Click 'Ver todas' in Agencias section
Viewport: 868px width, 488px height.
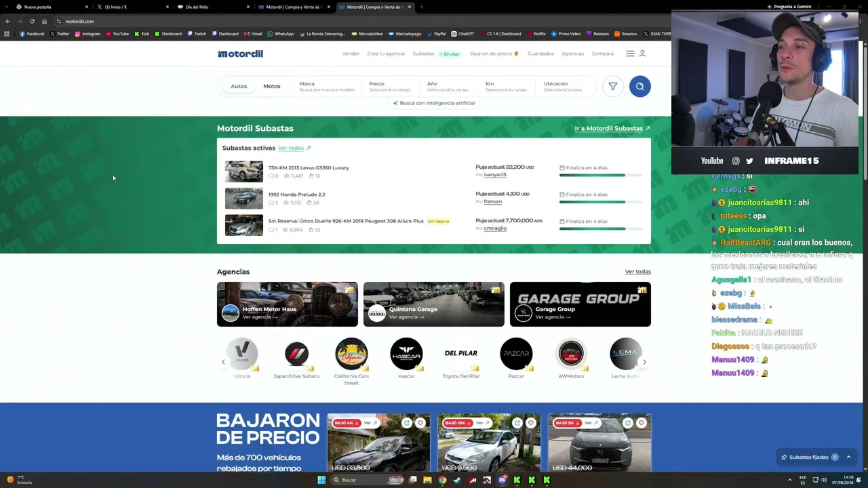[x=637, y=272]
